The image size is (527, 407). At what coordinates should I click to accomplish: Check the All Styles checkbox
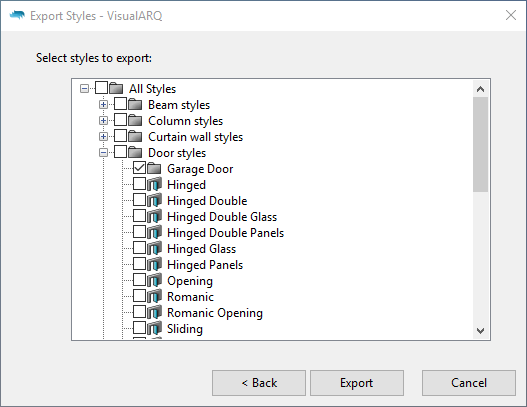102,88
